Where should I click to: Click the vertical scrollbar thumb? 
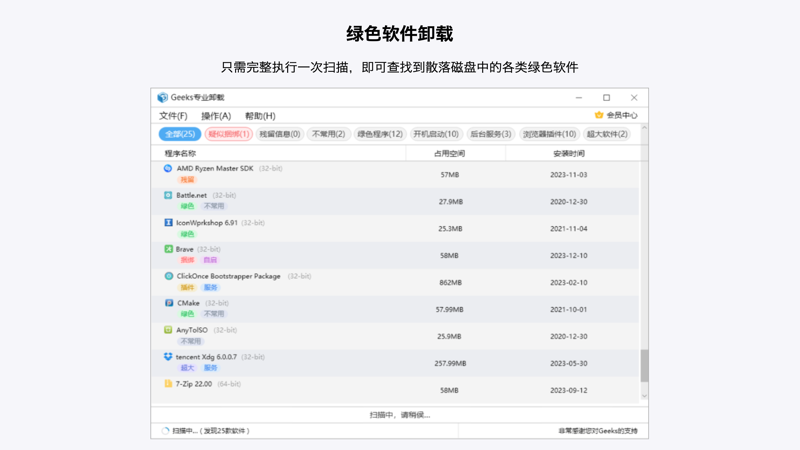[644, 365]
